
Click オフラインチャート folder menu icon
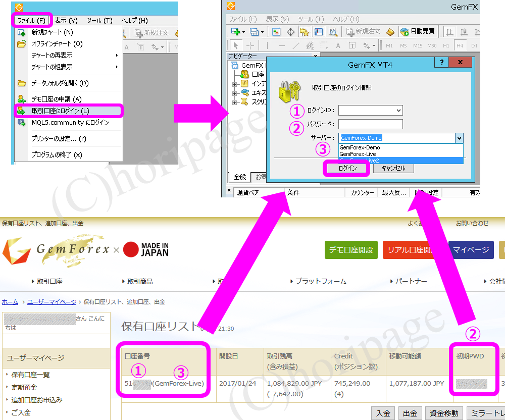pyautogui.click(x=22, y=44)
